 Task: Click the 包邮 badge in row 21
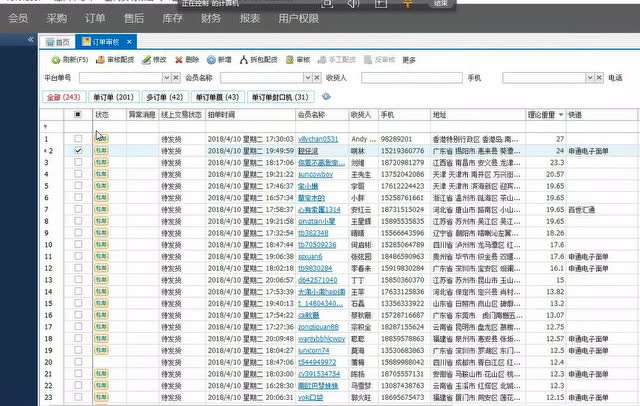pos(101,374)
